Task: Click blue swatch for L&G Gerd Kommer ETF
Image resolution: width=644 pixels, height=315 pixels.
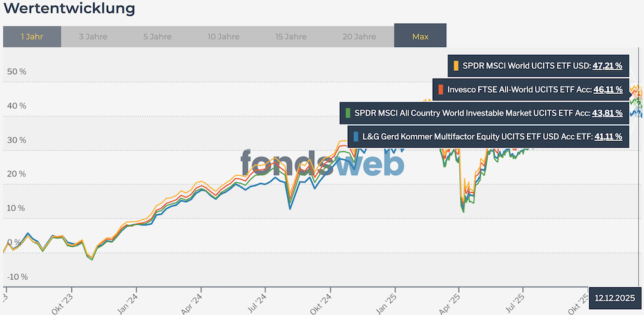Action: click(355, 137)
